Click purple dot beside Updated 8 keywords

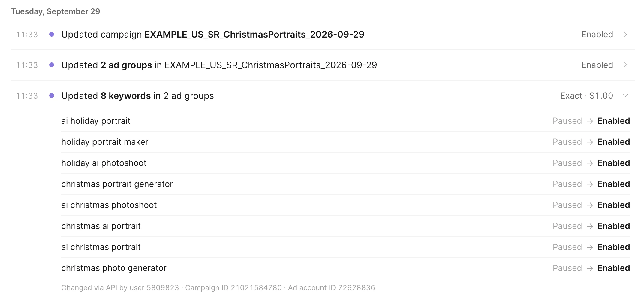[x=52, y=96]
